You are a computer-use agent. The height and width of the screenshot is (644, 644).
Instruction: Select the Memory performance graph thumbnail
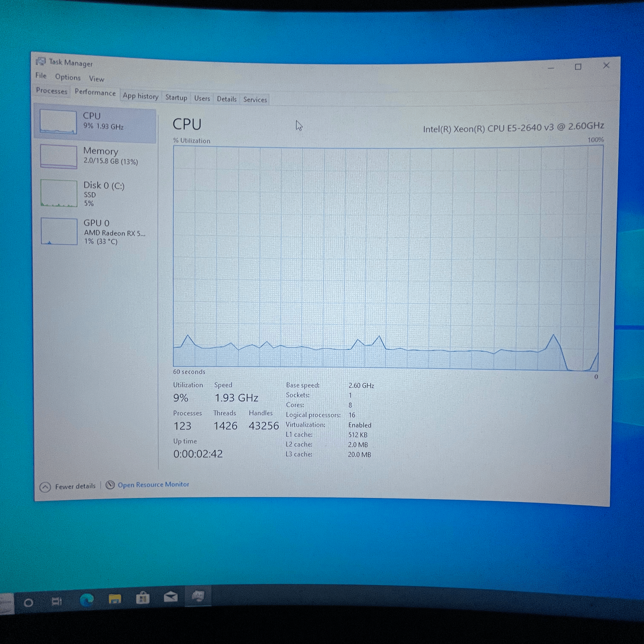pyautogui.click(x=59, y=157)
